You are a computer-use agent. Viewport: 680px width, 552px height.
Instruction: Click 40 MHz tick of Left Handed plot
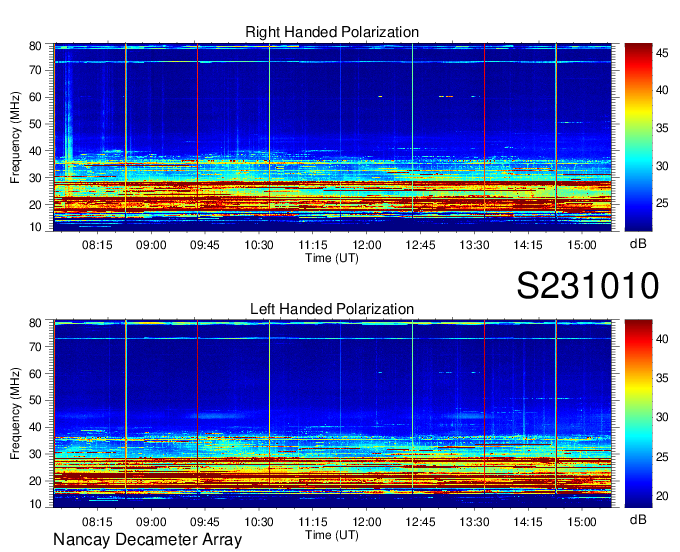coord(35,427)
